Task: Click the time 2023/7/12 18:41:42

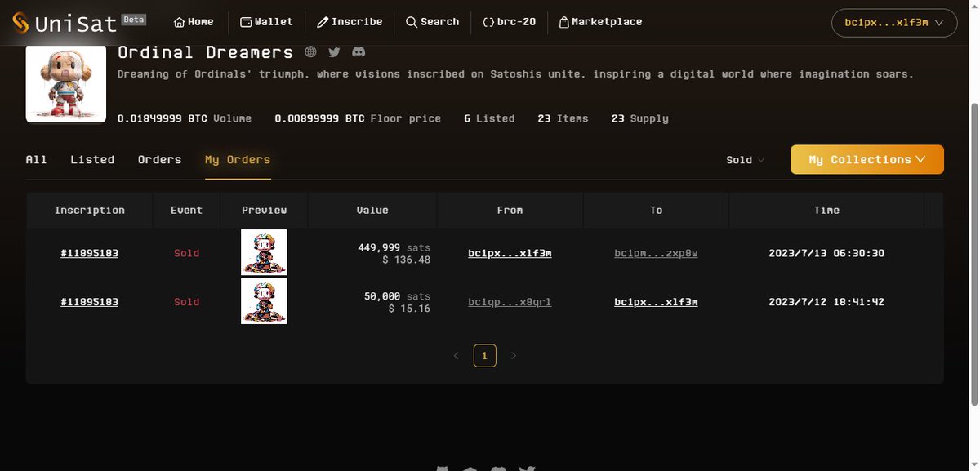Action: tap(826, 302)
